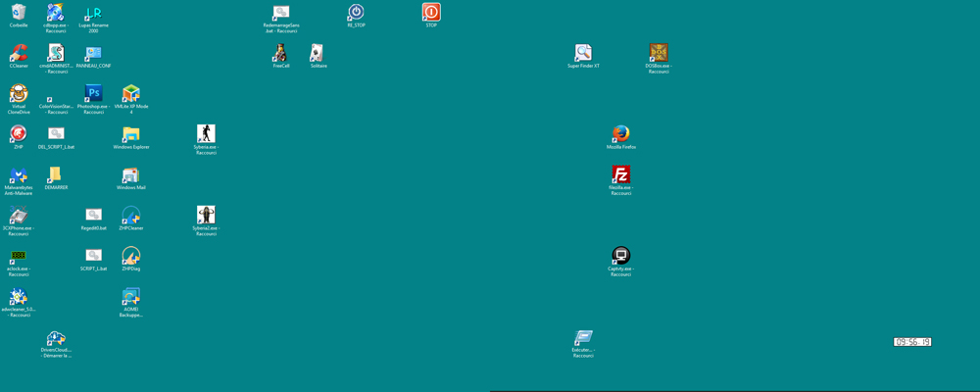
Task: Select the VMLite XP Mode icon
Action: 131,93
